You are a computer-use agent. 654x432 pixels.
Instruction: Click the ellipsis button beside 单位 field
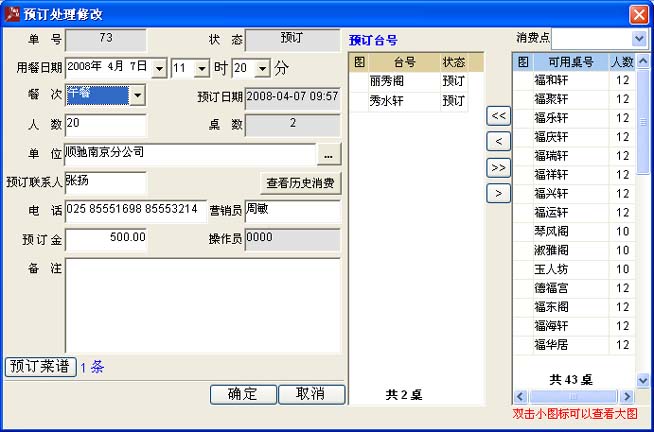(x=330, y=154)
